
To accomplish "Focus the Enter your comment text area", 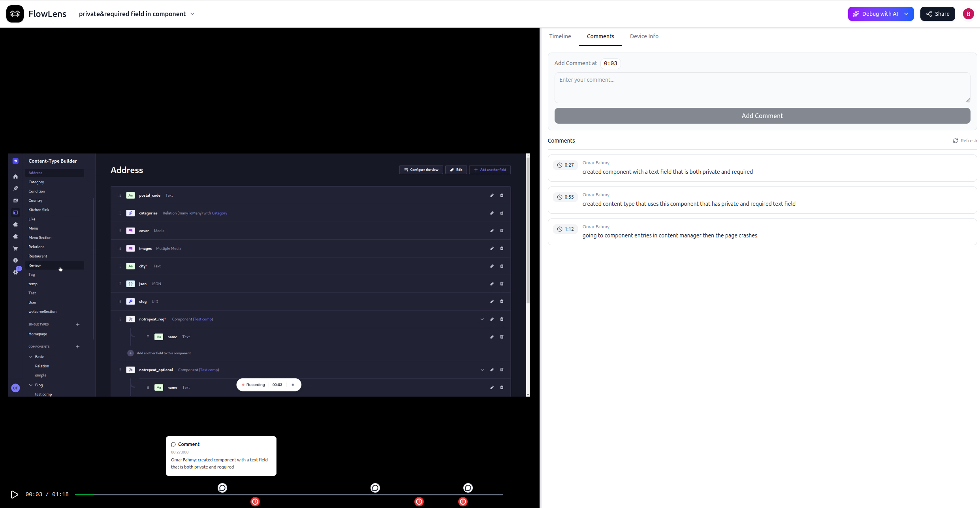I will pos(762,88).
